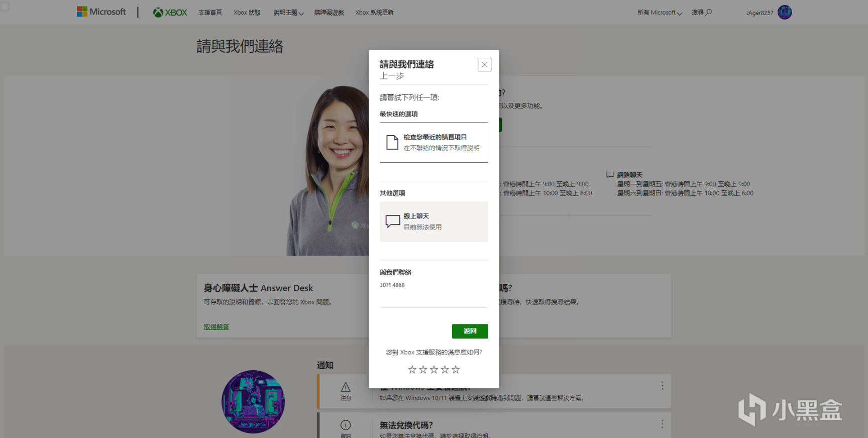Select the 檢查您最近的購買項目 option

pyautogui.click(x=434, y=142)
